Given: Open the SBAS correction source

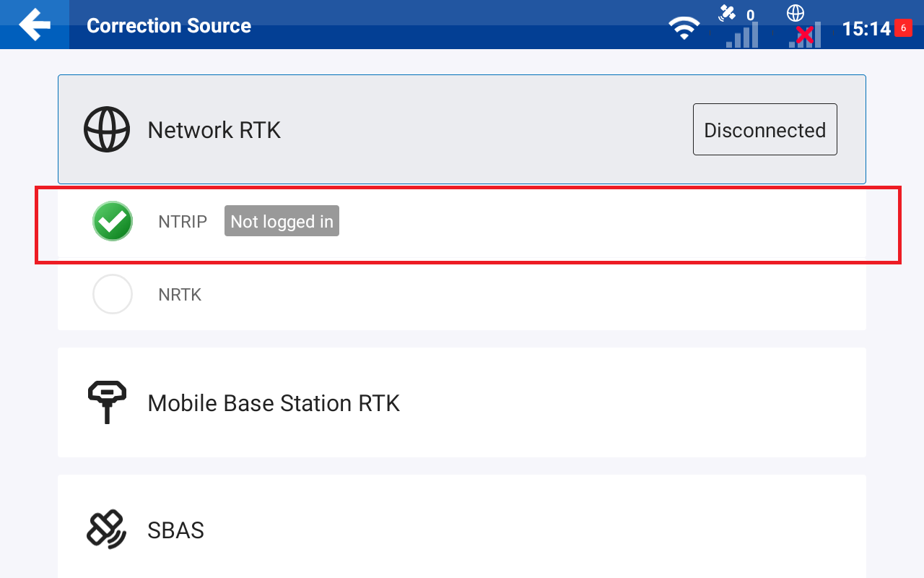Looking at the screenshot, I should [462, 527].
